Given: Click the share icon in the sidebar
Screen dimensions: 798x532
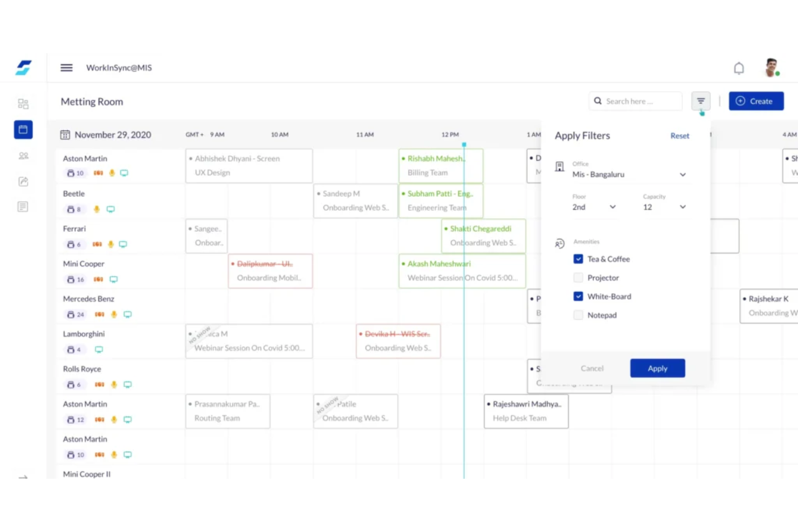Looking at the screenshot, I should coord(23,182).
